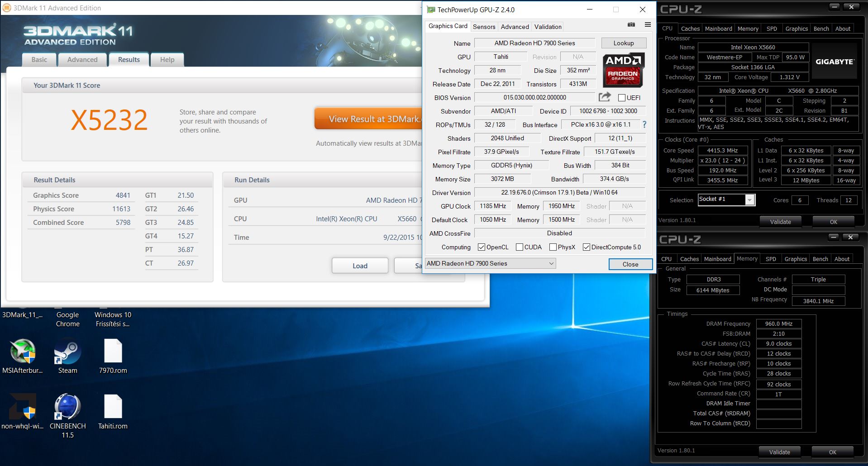This screenshot has height=466, width=868.
Task: Click the AMD CrossFire Disabled field
Action: point(559,233)
